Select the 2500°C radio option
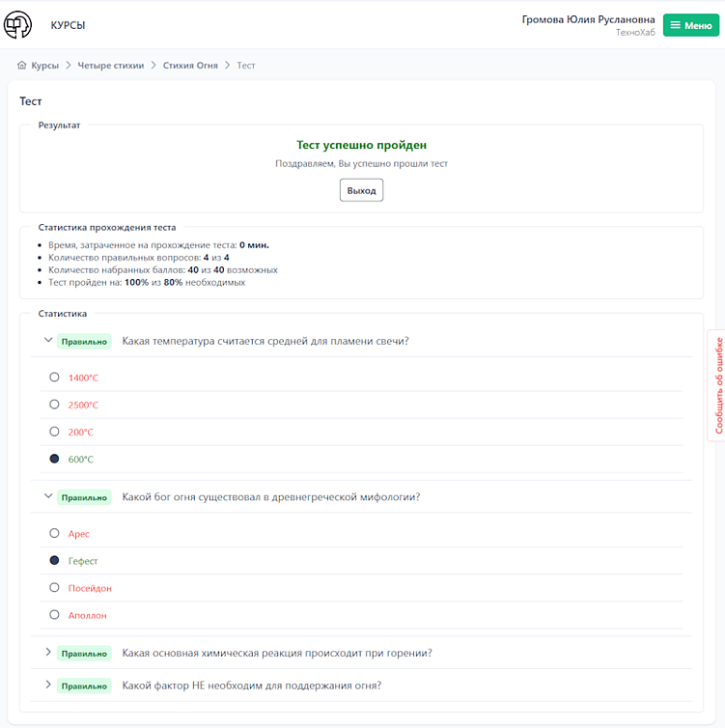 54,405
